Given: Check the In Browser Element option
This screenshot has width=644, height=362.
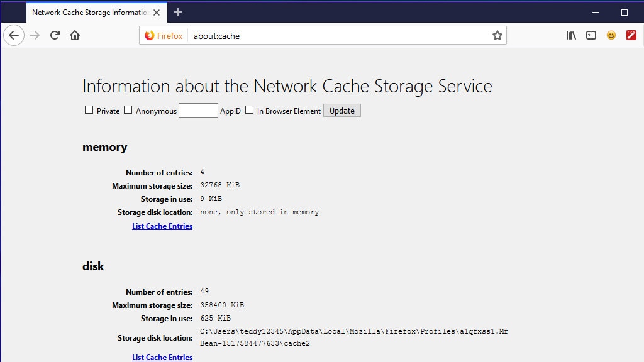Looking at the screenshot, I should (x=249, y=110).
